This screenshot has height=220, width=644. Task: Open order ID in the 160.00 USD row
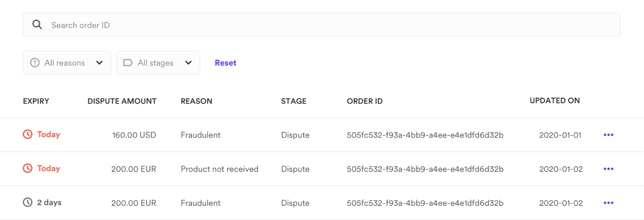pyautogui.click(x=425, y=135)
